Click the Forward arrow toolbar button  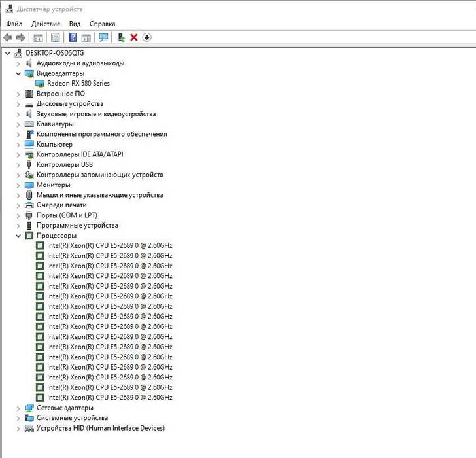click(21, 38)
